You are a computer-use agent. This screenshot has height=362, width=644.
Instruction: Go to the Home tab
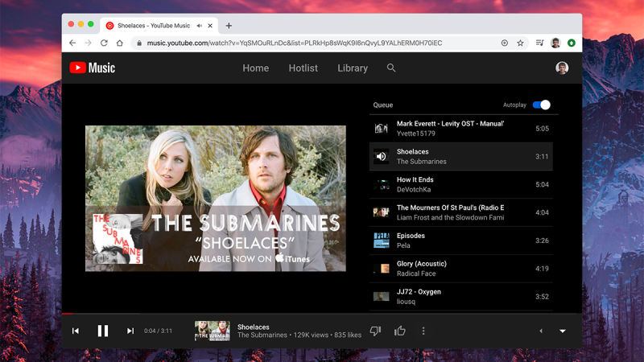pyautogui.click(x=255, y=68)
